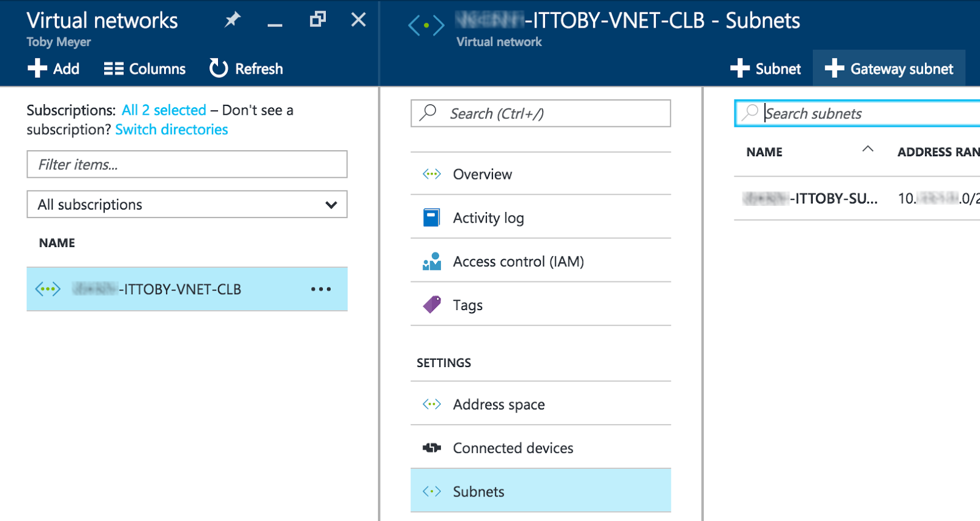
Task: Sort subnets by ADDRESS RANGE column
Action: point(938,152)
